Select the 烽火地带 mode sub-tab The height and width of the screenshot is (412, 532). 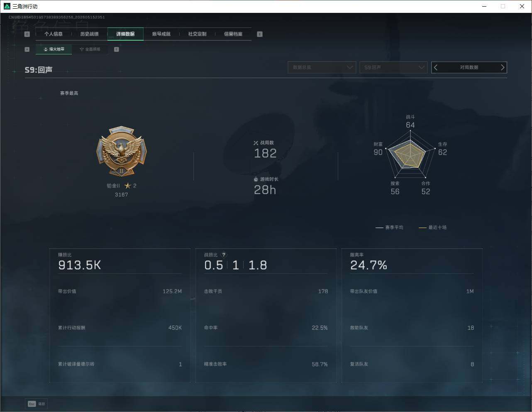click(x=54, y=49)
